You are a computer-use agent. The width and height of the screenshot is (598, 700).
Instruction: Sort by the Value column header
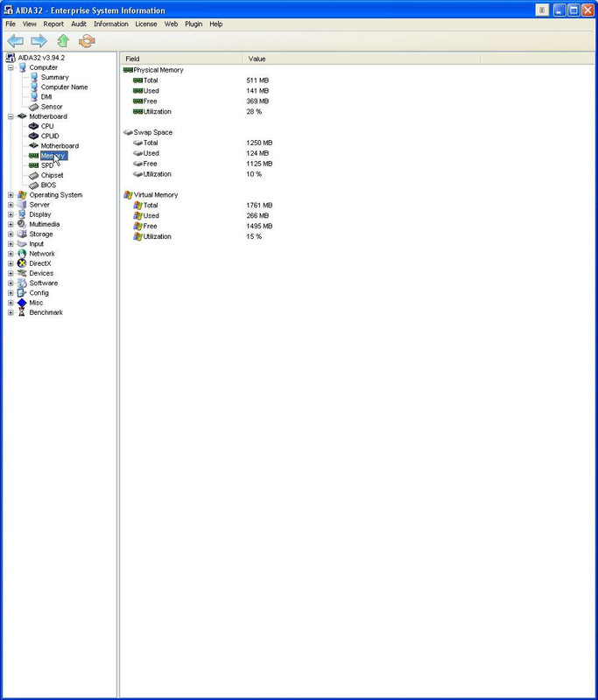(361, 59)
